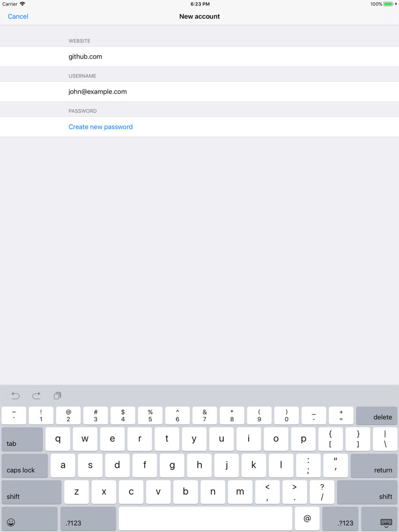This screenshot has width=399, height=532.
Task: Tap the New account title bar
Action: [199, 16]
